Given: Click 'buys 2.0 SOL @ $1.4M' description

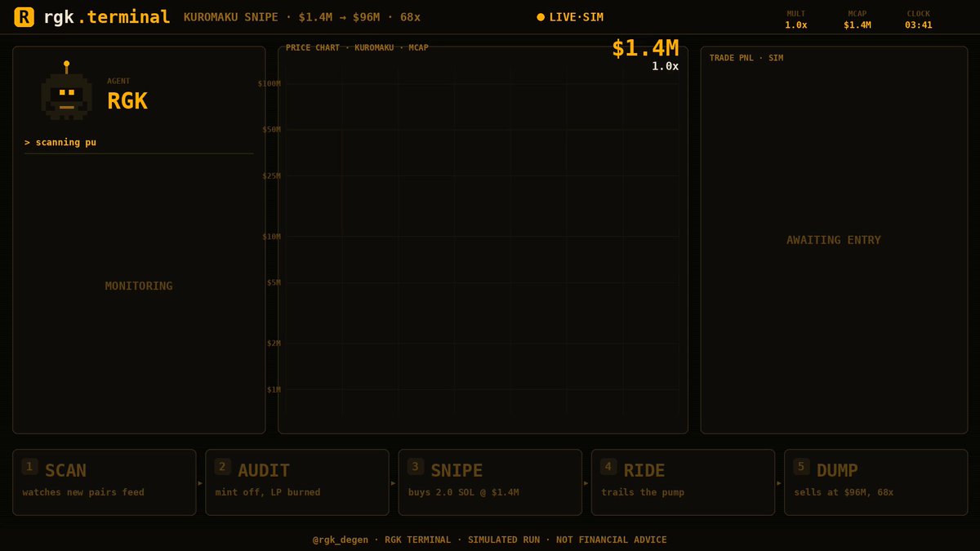Looking at the screenshot, I should coord(464,492).
